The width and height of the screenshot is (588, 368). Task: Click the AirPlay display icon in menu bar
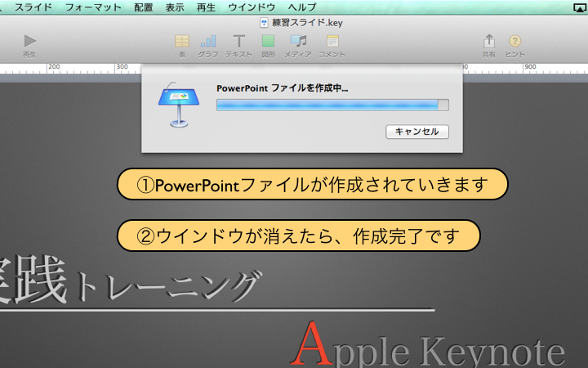[x=580, y=7]
